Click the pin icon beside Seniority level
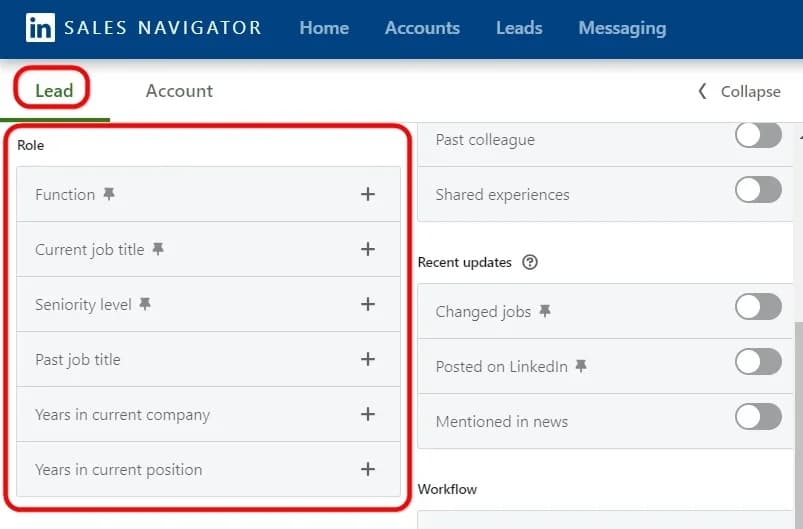 pos(145,304)
